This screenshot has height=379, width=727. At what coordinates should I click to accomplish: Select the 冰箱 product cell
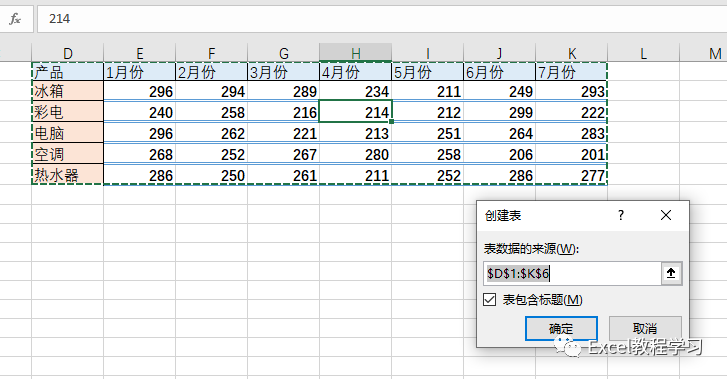pyautogui.click(x=68, y=90)
